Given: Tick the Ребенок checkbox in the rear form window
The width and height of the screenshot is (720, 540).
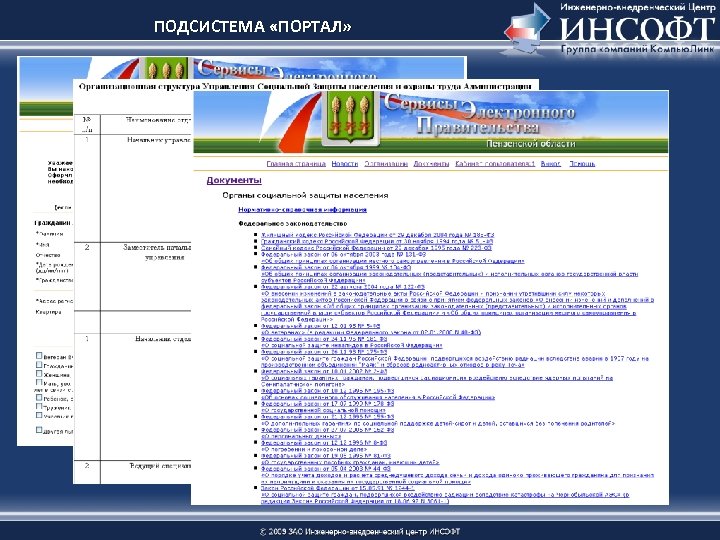Looking at the screenshot, I should 39,398.
